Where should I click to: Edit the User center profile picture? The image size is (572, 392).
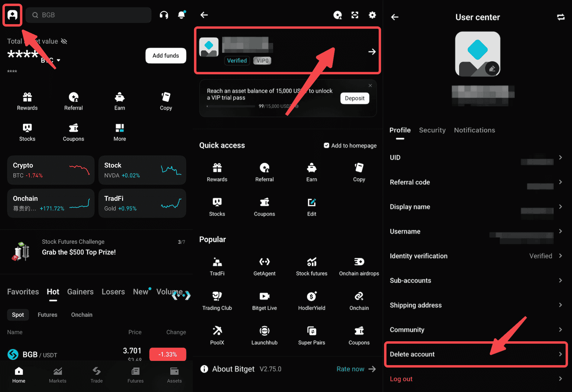492,69
